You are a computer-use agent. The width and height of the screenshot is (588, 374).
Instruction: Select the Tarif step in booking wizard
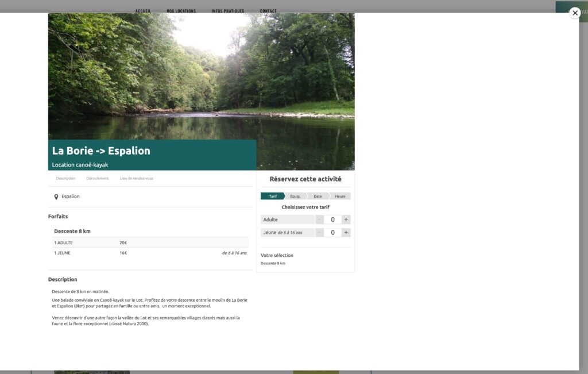pos(273,196)
